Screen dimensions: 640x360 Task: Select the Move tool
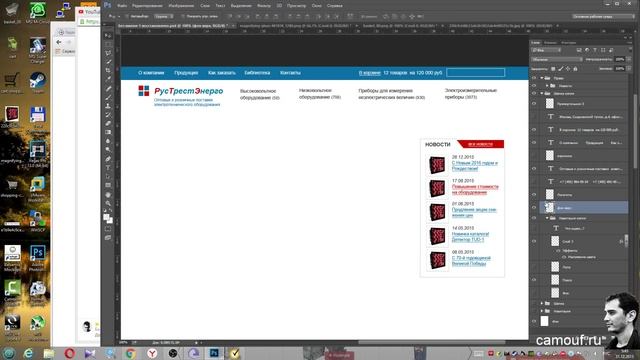(x=108, y=36)
